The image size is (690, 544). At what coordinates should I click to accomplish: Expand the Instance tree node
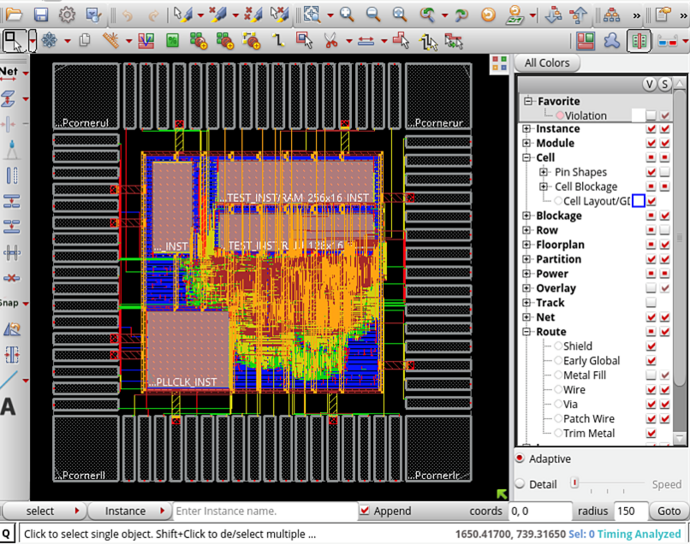click(x=527, y=129)
